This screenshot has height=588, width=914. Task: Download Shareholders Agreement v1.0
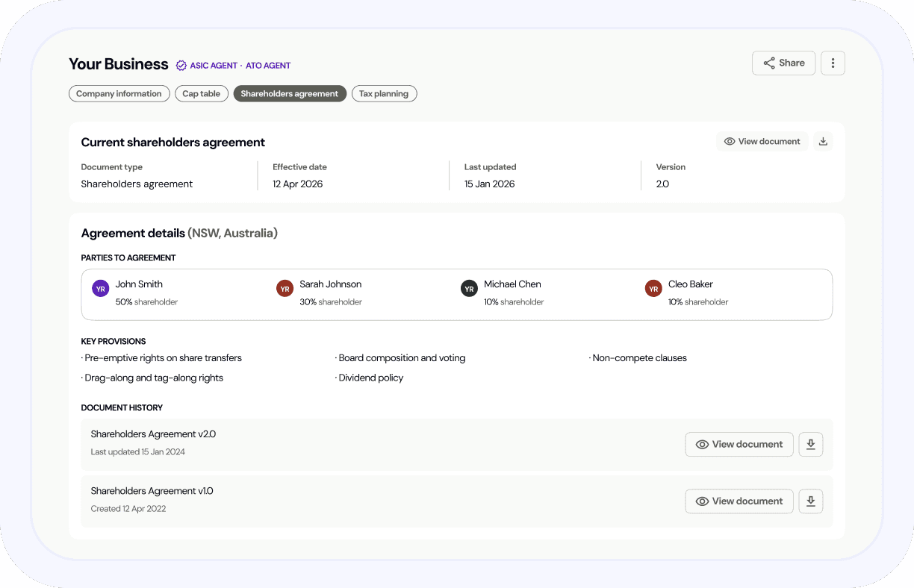point(810,501)
